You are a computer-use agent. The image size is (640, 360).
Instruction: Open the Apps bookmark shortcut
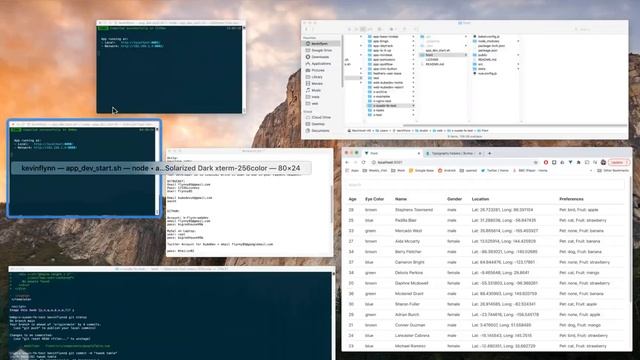tap(352, 171)
